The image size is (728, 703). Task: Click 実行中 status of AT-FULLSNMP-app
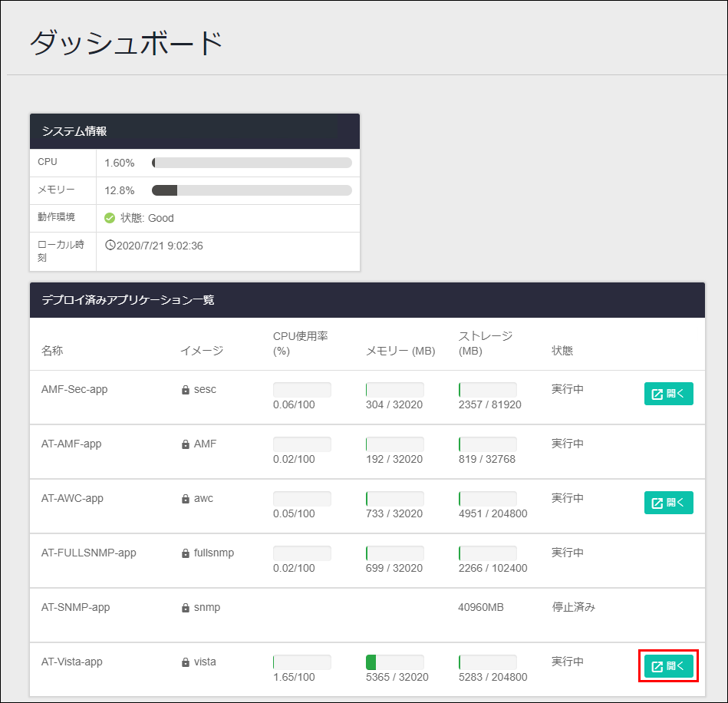(x=568, y=553)
